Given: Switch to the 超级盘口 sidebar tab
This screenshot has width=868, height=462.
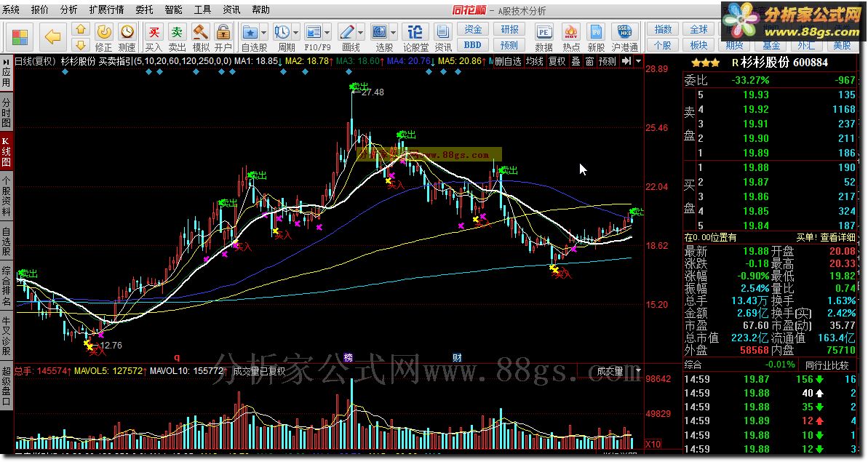Looking at the screenshot, I should pos(6,385).
